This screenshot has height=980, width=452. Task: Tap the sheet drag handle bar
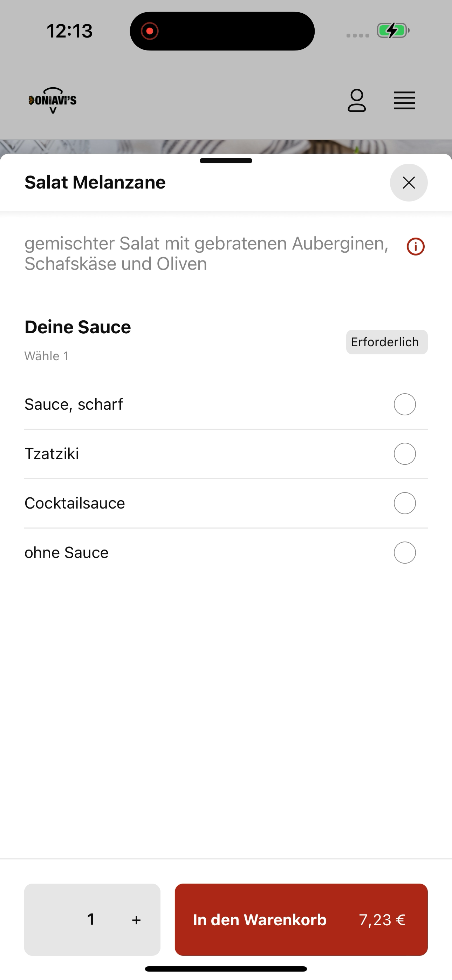point(226,161)
